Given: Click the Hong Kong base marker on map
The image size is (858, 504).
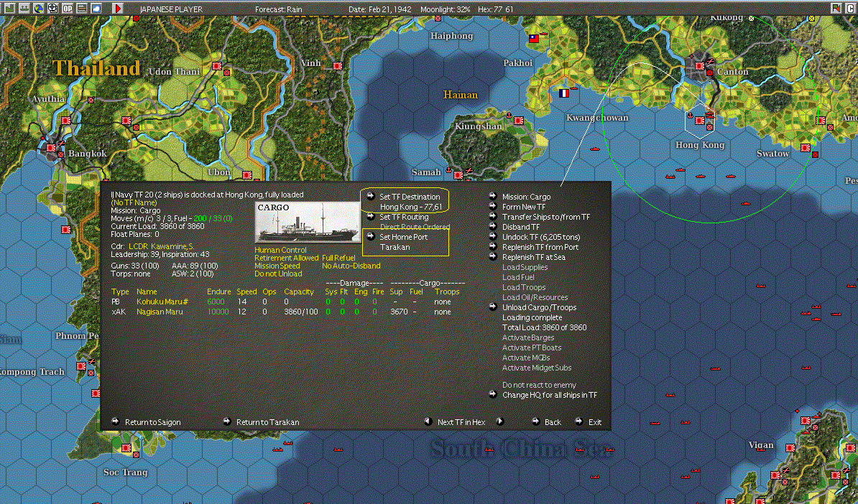Looking at the screenshot, I should [699, 121].
